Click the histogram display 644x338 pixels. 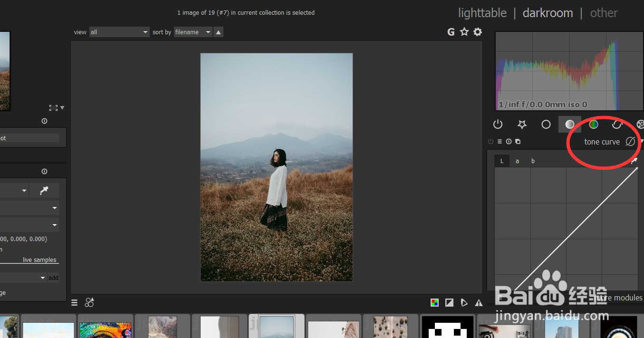click(x=569, y=71)
